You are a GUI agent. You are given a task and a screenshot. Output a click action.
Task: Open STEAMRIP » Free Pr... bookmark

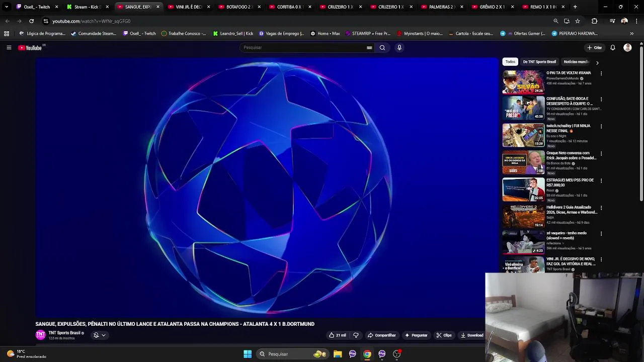tap(368, 34)
